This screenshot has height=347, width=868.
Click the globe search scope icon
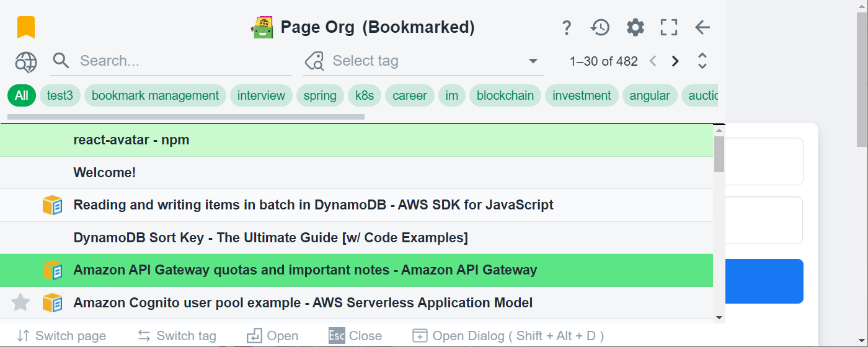(x=26, y=61)
